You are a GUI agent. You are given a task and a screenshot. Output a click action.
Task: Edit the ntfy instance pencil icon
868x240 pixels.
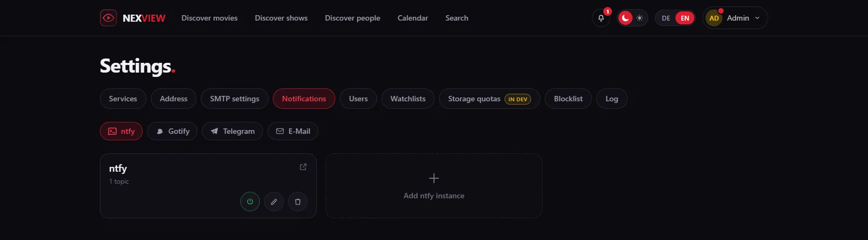274,202
